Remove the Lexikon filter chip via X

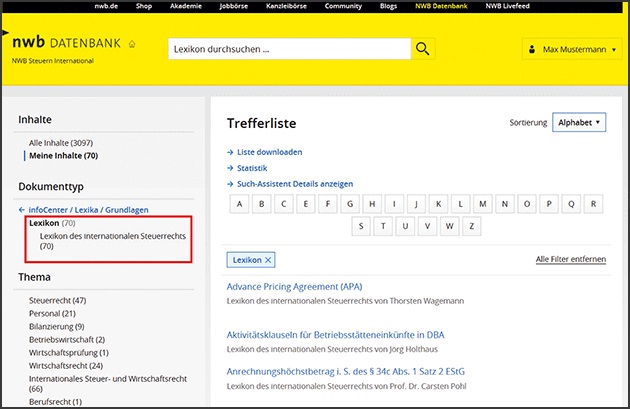pos(268,260)
